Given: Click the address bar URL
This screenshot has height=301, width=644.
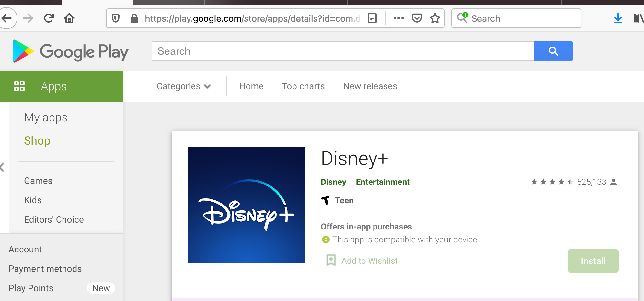Looking at the screenshot, I should tap(253, 18).
